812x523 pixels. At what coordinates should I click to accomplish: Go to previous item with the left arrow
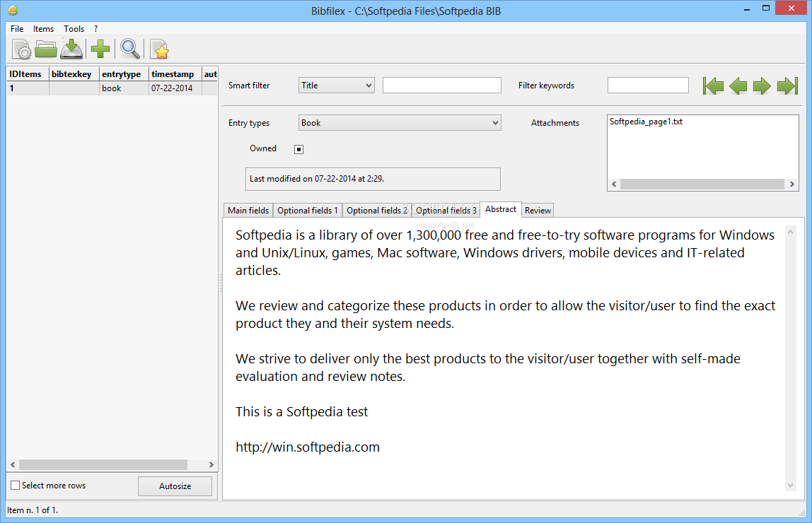[x=738, y=86]
